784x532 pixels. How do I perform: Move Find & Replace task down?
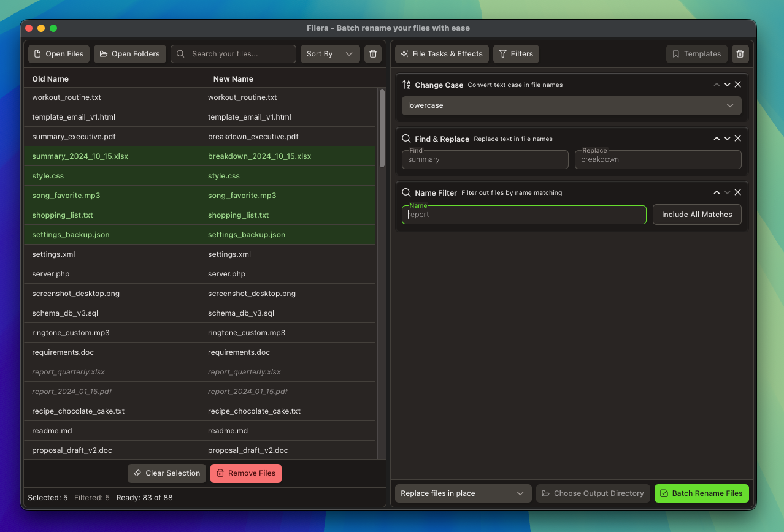tap(727, 139)
